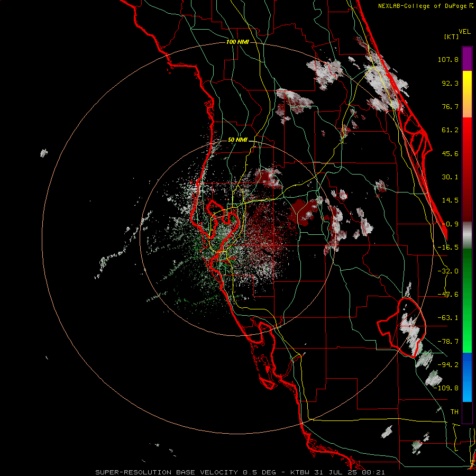Click the -109.8 velocity scale value
This screenshot has width=476, height=476.
point(446,388)
